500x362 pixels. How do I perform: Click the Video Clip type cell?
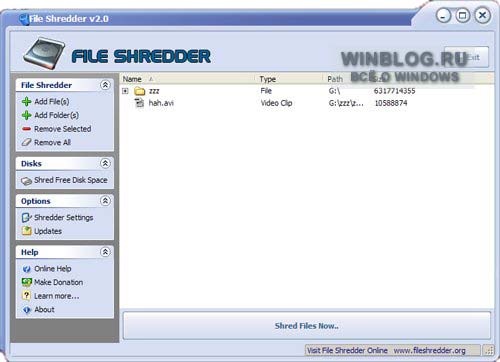[x=276, y=103]
